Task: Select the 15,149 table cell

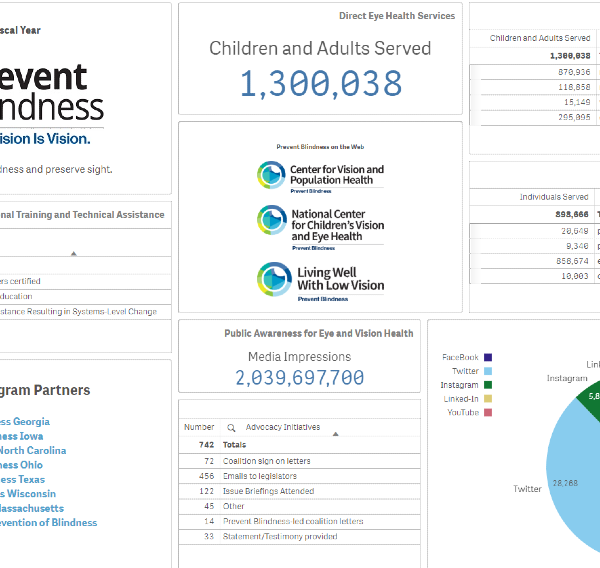Action: pyautogui.click(x=577, y=102)
